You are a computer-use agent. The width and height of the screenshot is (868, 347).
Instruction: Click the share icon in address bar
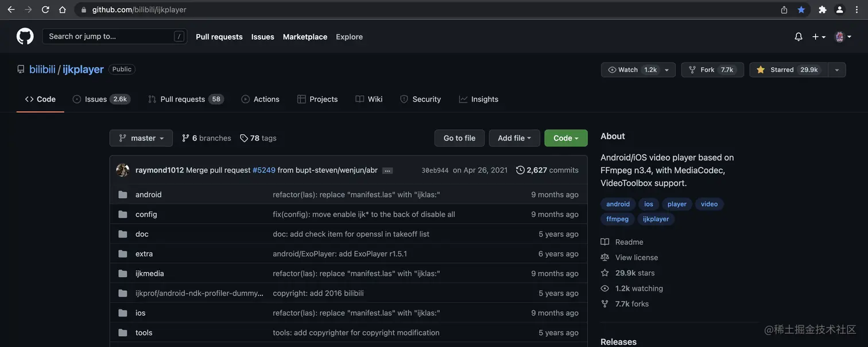(x=784, y=10)
